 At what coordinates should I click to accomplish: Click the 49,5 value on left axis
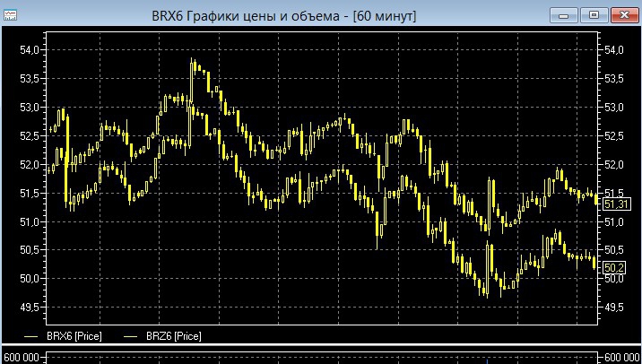29,308
